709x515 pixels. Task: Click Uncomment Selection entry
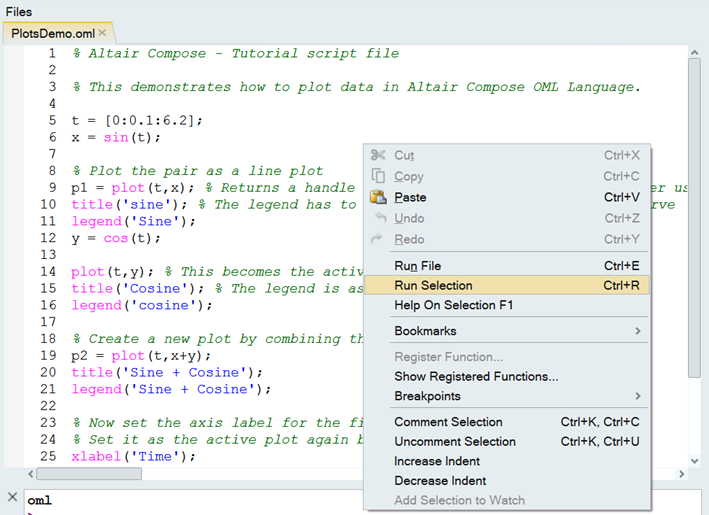(x=455, y=441)
